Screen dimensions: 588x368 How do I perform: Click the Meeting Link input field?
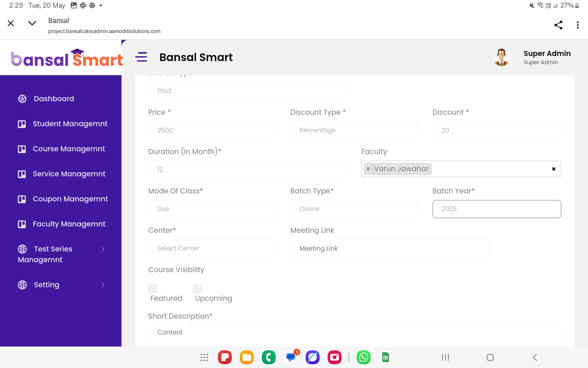[x=390, y=248]
